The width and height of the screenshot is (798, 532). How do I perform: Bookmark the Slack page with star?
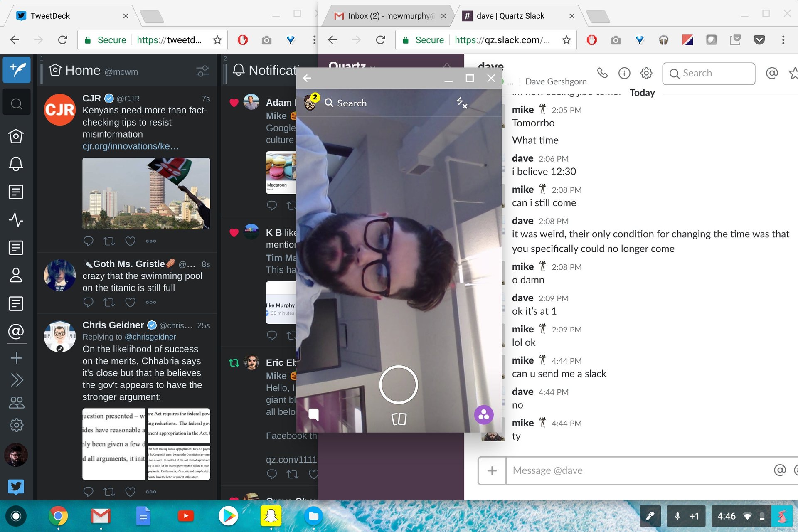566,40
